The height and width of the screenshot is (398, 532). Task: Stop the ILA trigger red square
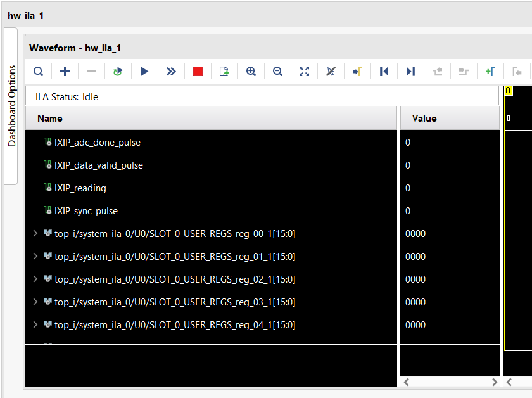pos(198,72)
